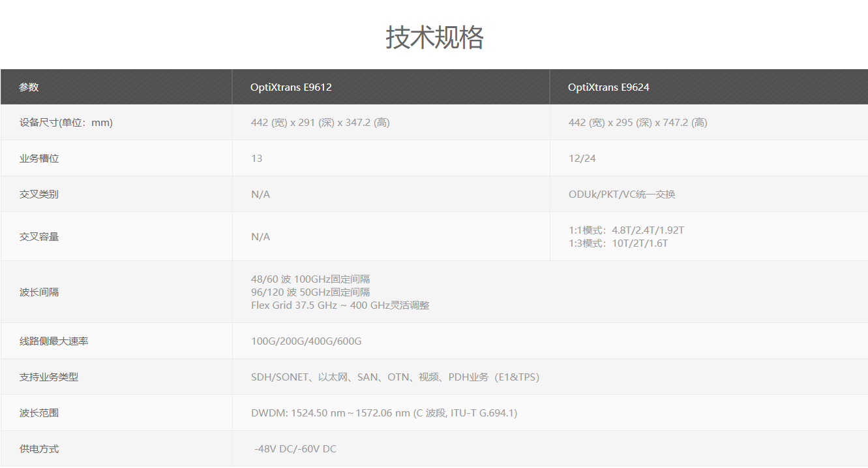The height and width of the screenshot is (468, 868).
Task: Click the 1:3模式 10T/2T/1.6T text
Action: pos(618,243)
